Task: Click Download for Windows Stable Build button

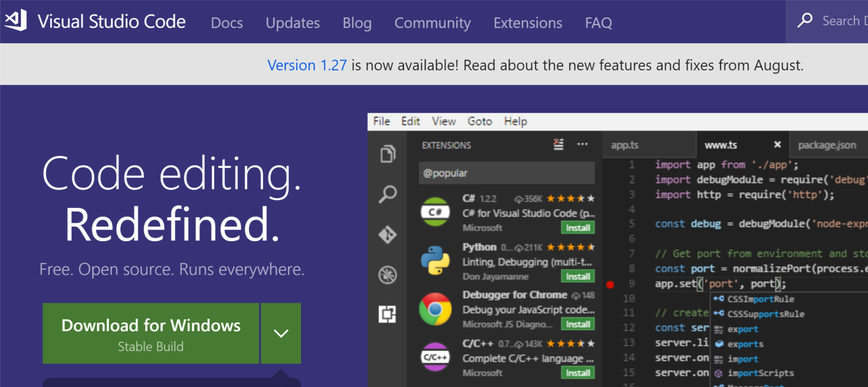Action: (151, 333)
